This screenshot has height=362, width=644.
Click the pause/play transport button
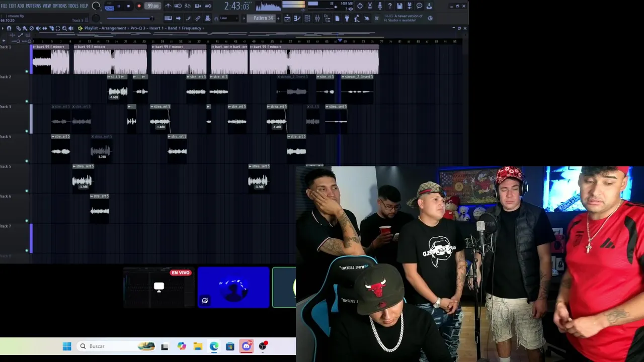pyautogui.click(x=119, y=6)
